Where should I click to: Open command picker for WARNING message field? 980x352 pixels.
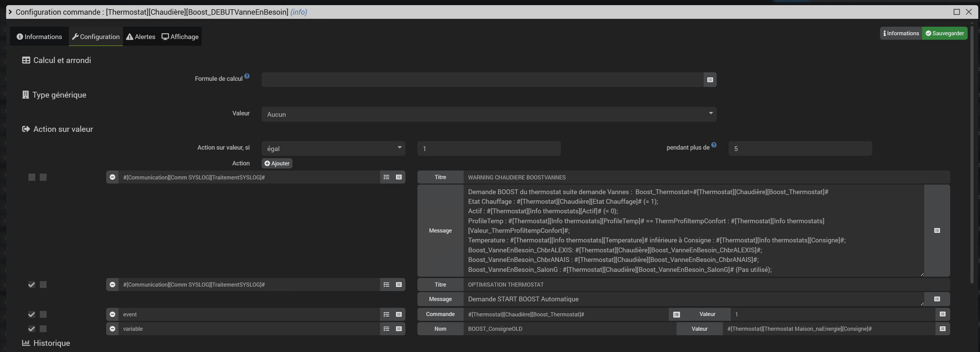point(937,230)
